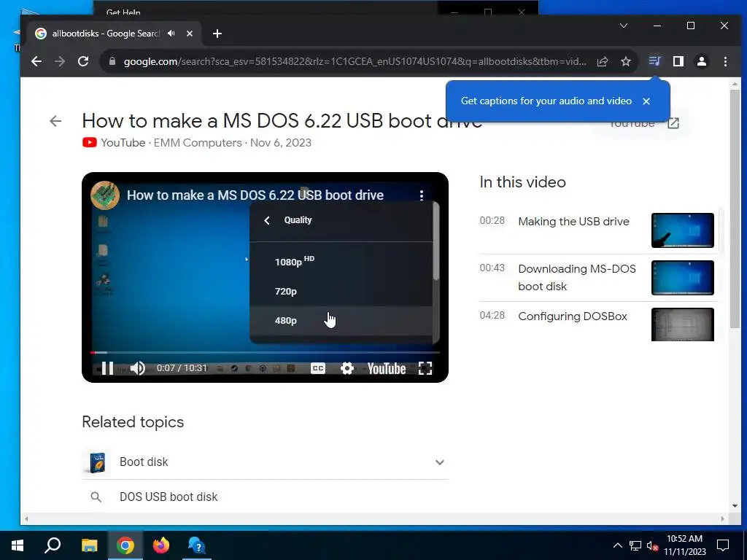Screen dimensions: 747x560
Task: Open the media controls icon in toolbar
Action: click(654, 61)
